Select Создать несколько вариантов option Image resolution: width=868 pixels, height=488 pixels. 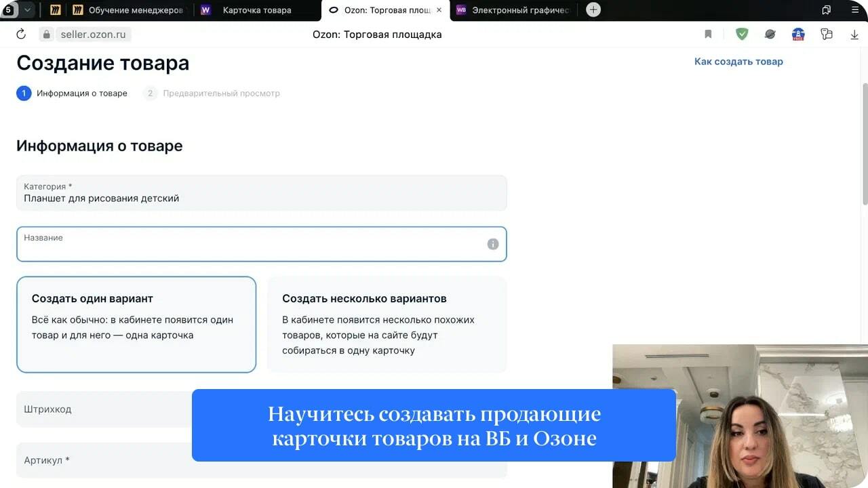click(x=387, y=324)
